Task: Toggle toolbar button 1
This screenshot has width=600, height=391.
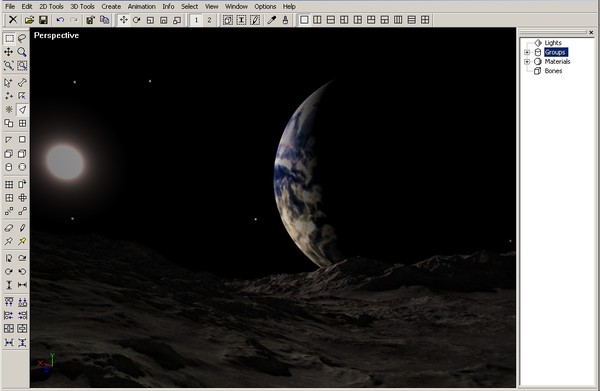Action: (x=196, y=20)
